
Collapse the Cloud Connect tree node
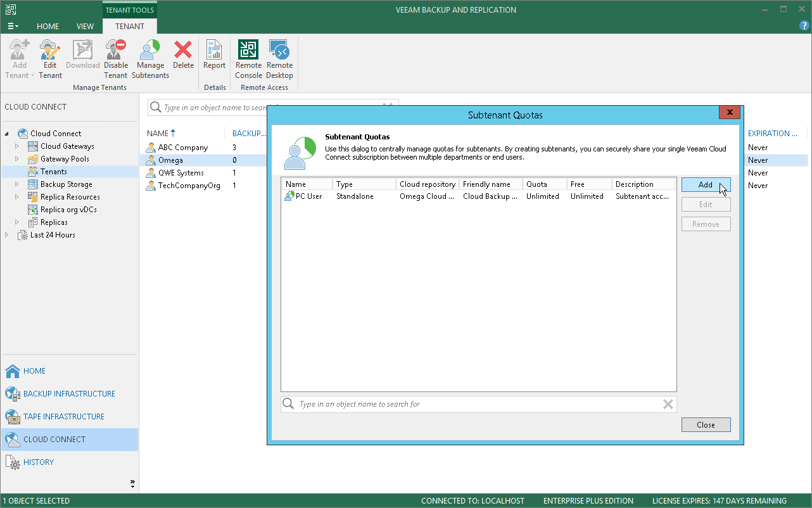coord(8,134)
